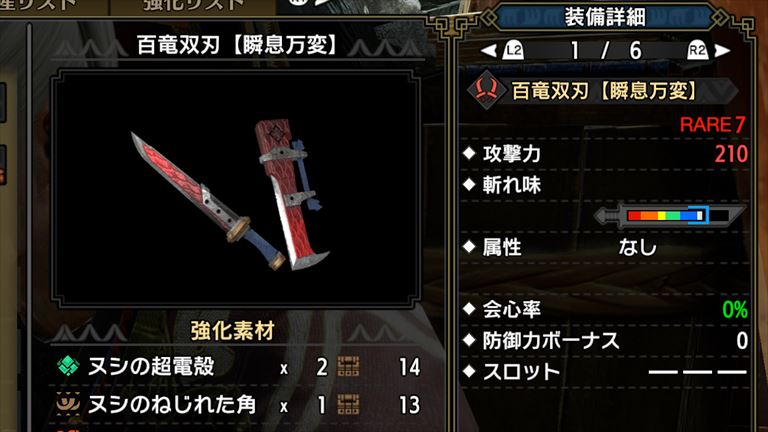768x432 pixels.
Task: Click the R2 button icon
Action: [x=697, y=50]
